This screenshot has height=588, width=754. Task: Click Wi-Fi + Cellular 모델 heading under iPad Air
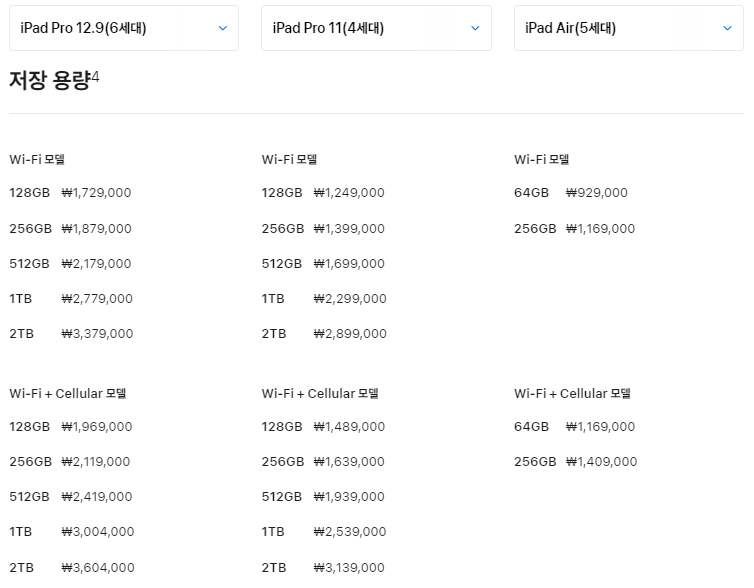pyautogui.click(x=572, y=393)
